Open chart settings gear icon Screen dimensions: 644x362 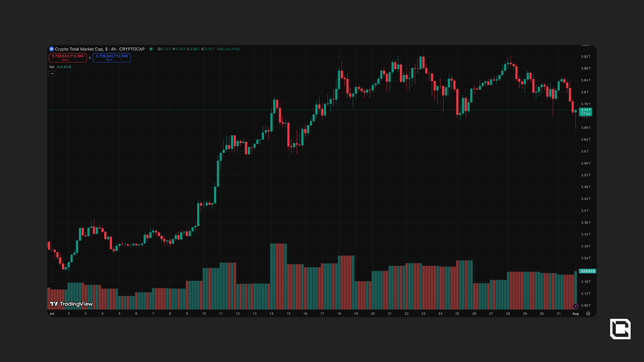coord(588,314)
